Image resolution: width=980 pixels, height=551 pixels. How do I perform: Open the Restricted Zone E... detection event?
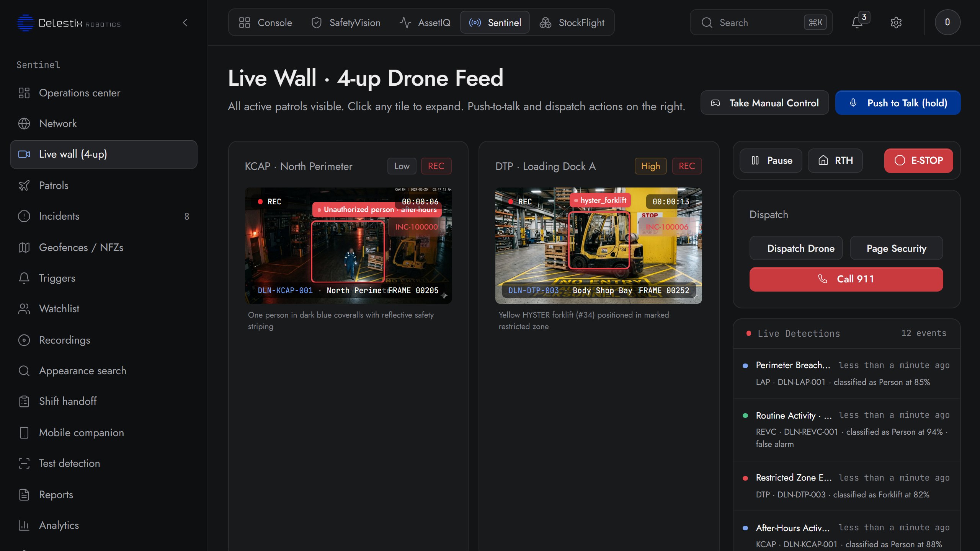pyautogui.click(x=846, y=486)
